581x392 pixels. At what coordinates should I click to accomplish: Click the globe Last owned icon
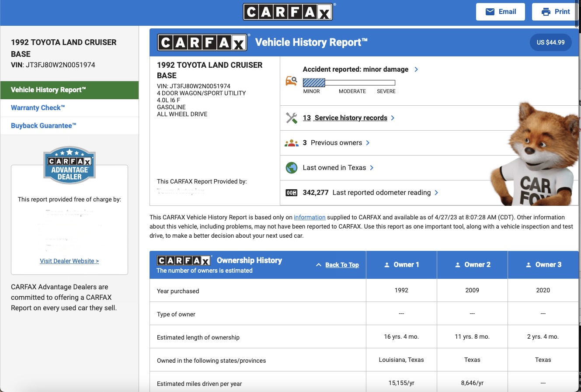[292, 168]
